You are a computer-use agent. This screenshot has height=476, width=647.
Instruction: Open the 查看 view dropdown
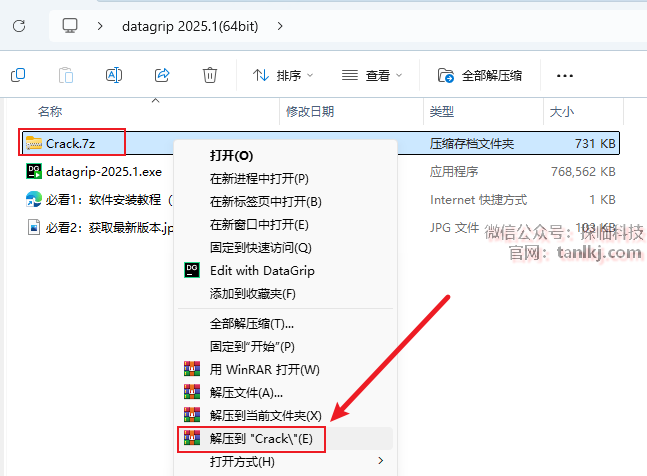[x=372, y=75]
